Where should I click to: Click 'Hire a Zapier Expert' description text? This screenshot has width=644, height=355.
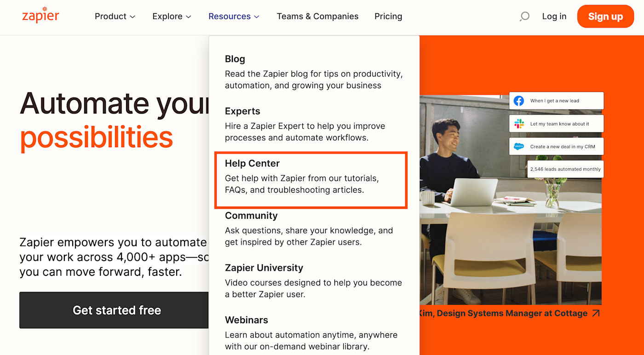[x=305, y=132]
